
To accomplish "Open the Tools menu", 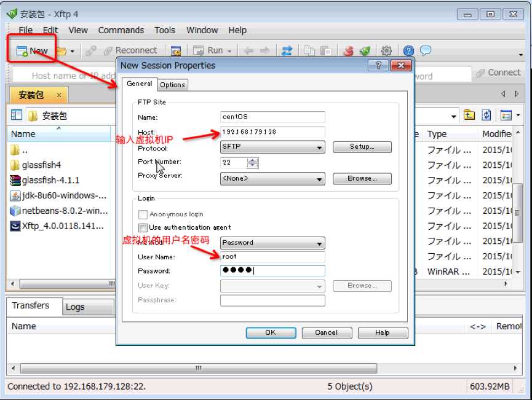I will tap(165, 30).
